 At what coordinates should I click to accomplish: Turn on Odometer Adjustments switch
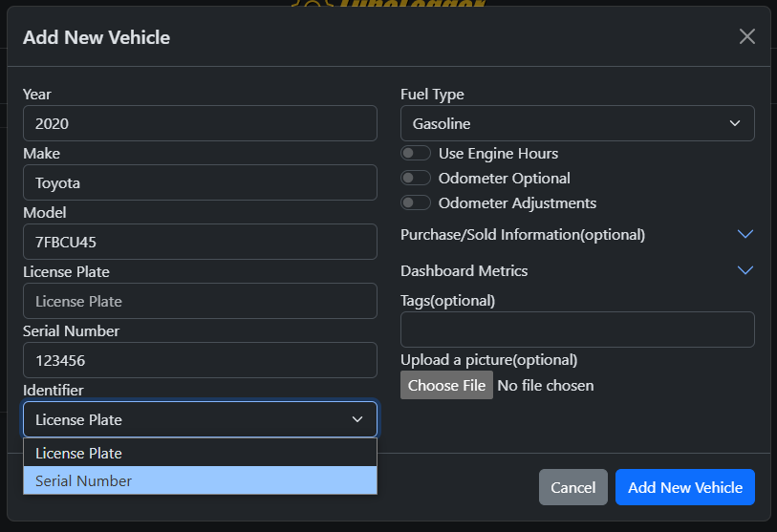[x=415, y=202]
